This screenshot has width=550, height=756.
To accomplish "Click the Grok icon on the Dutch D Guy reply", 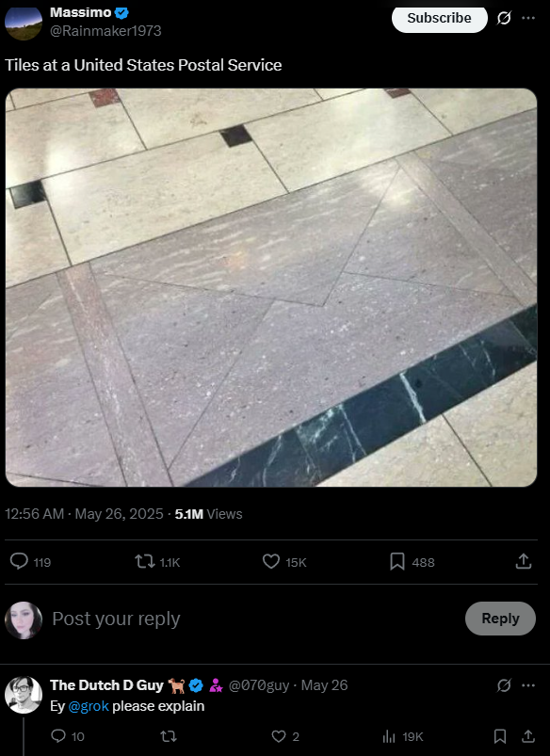I will pos(504,685).
